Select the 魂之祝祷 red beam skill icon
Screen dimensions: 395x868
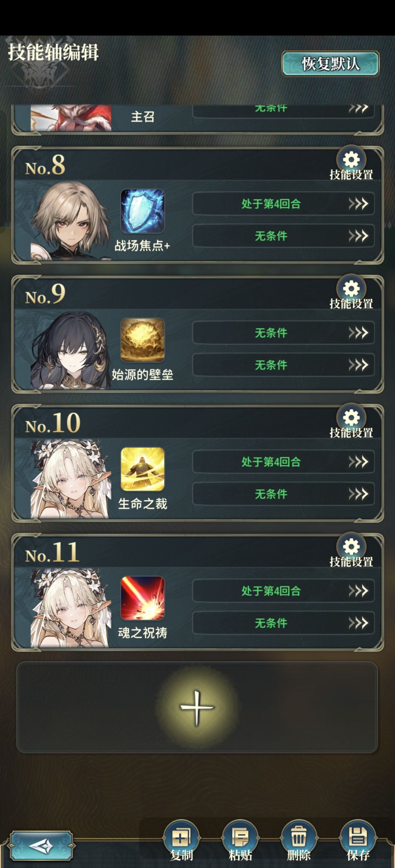coord(143,598)
